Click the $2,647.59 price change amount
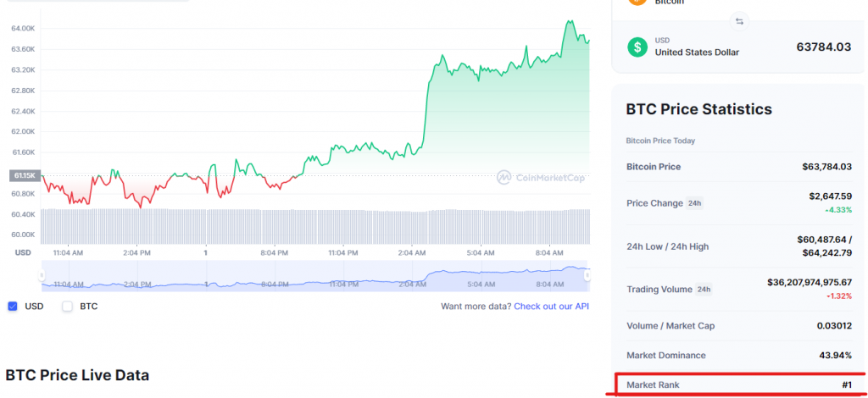Image resolution: width=868 pixels, height=398 pixels. point(830,196)
